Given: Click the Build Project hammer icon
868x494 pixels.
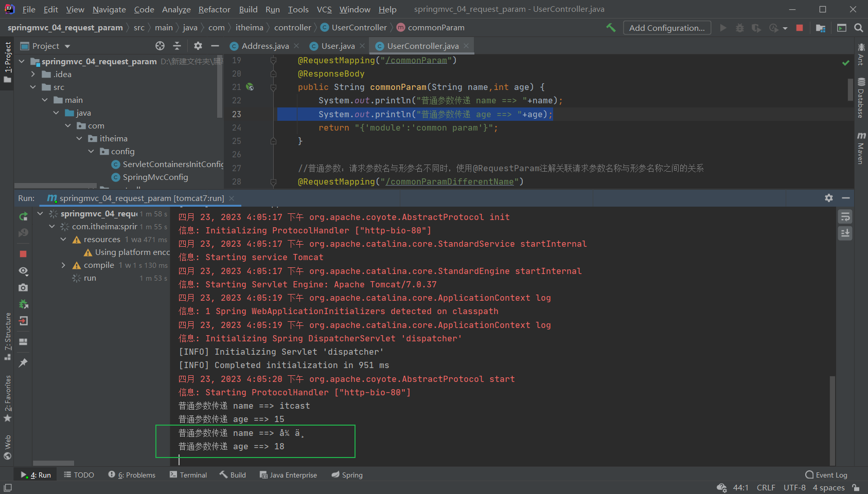Looking at the screenshot, I should coord(611,28).
